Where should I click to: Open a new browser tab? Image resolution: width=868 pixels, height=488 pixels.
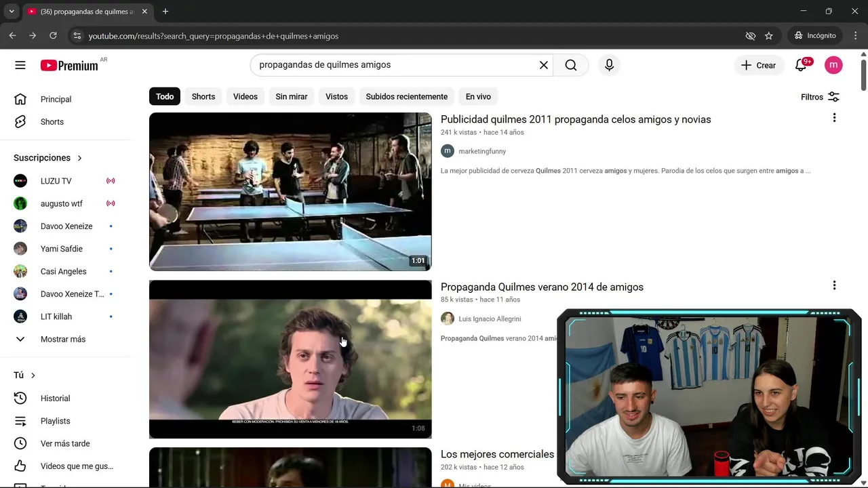[x=165, y=12]
